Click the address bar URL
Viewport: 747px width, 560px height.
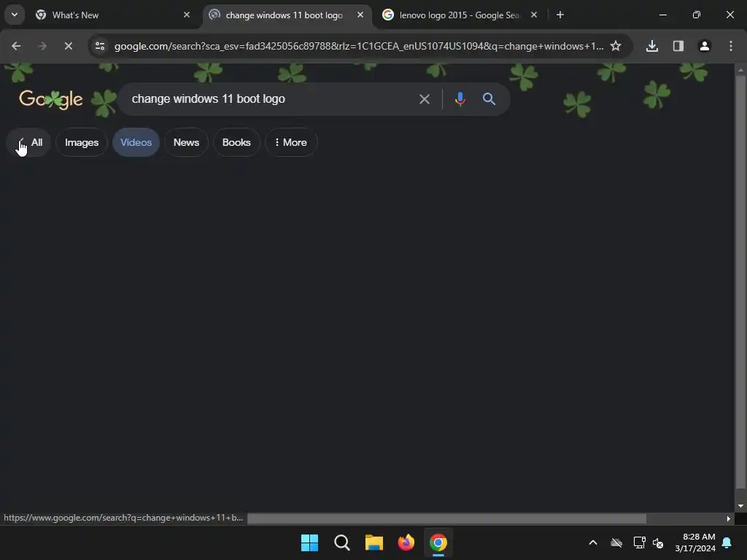tap(359, 46)
